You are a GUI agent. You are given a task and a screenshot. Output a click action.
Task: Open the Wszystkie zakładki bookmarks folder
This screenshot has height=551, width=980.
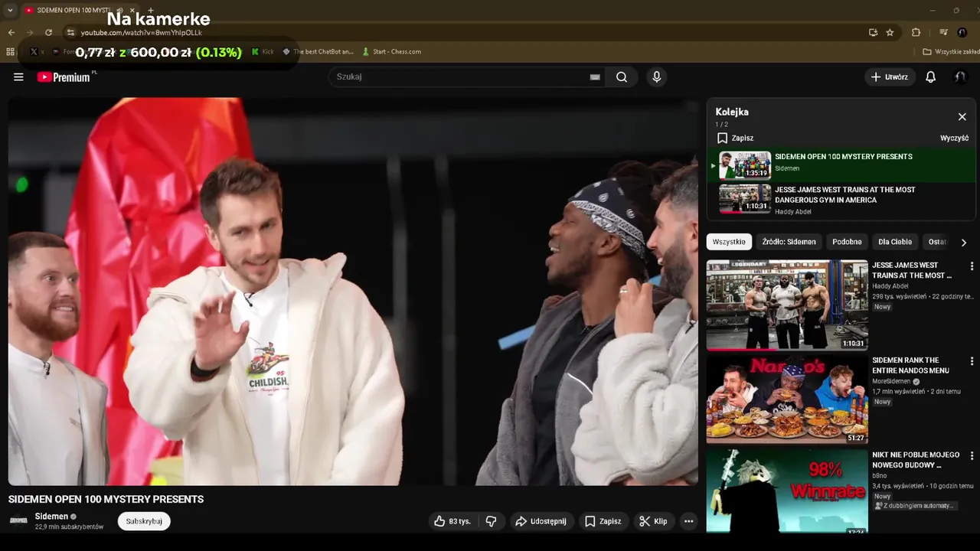(950, 52)
